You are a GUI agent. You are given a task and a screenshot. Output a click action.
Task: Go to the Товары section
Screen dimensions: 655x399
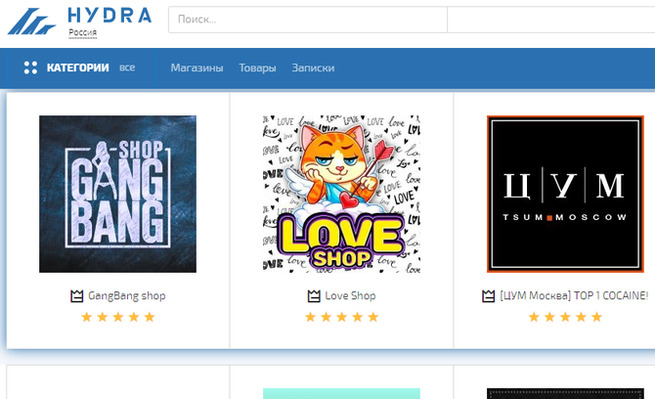(x=257, y=68)
